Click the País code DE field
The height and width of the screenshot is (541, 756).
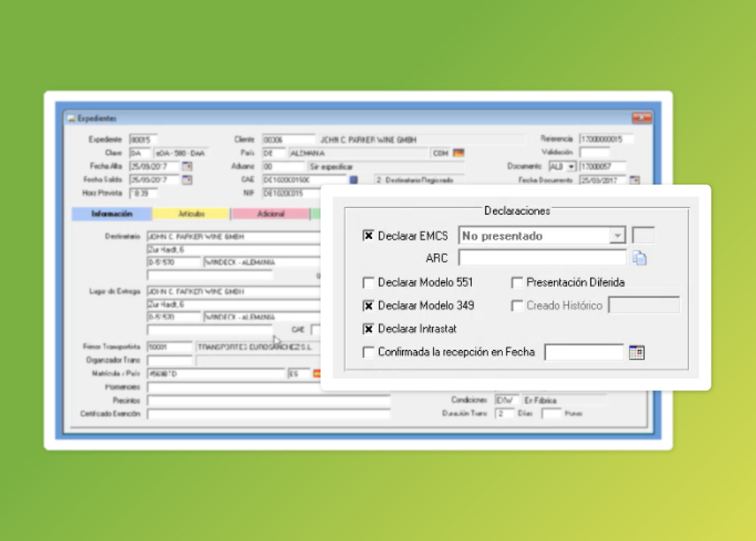pos(274,153)
